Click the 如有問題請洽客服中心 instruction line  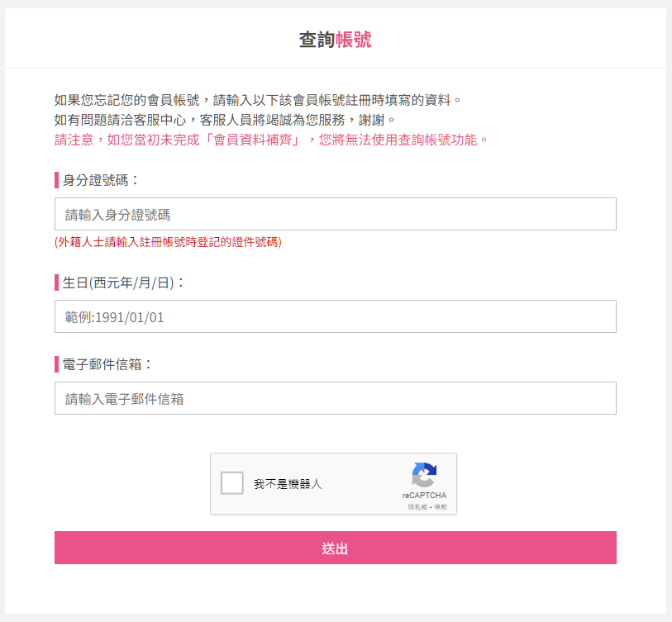coord(225,120)
